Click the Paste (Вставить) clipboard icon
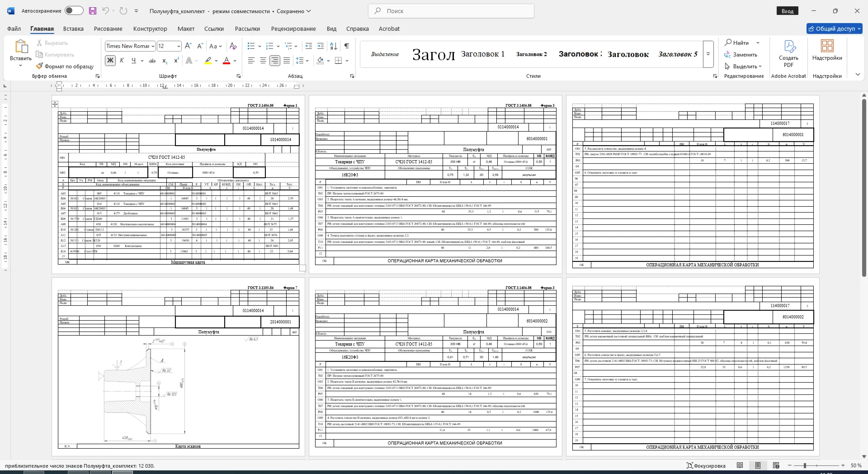The image size is (868, 474). click(21, 47)
